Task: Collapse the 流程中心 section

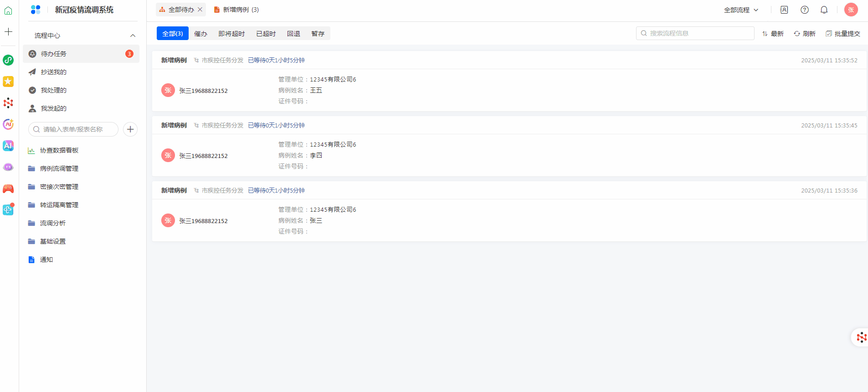Action: point(133,36)
